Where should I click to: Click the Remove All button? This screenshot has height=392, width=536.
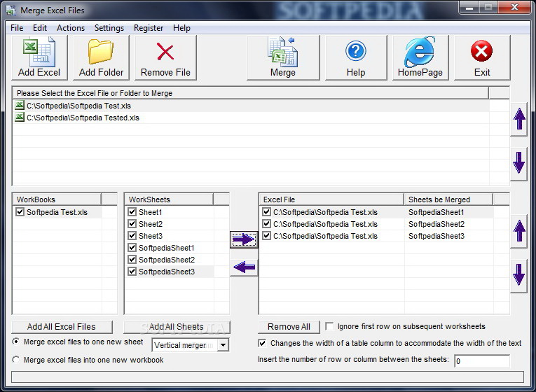tap(289, 327)
